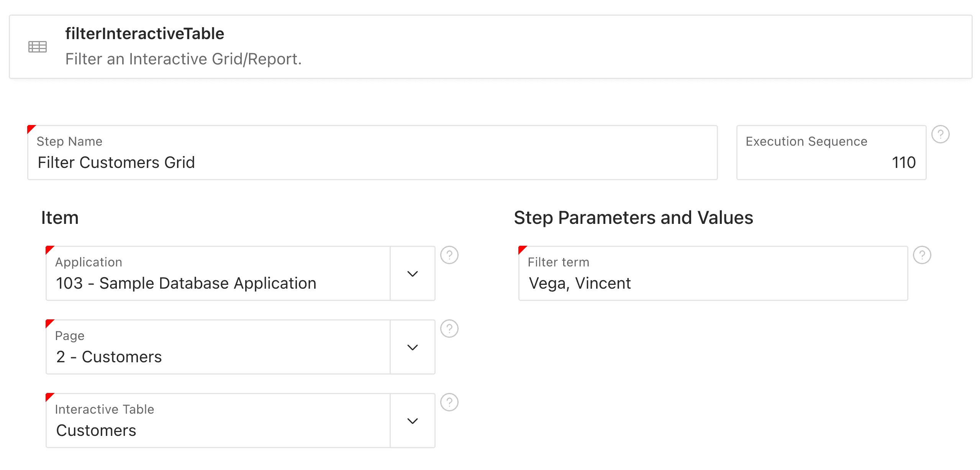Click the filterInteractiveTable grid icon
The width and height of the screenshot is (980, 470).
pos(38,47)
